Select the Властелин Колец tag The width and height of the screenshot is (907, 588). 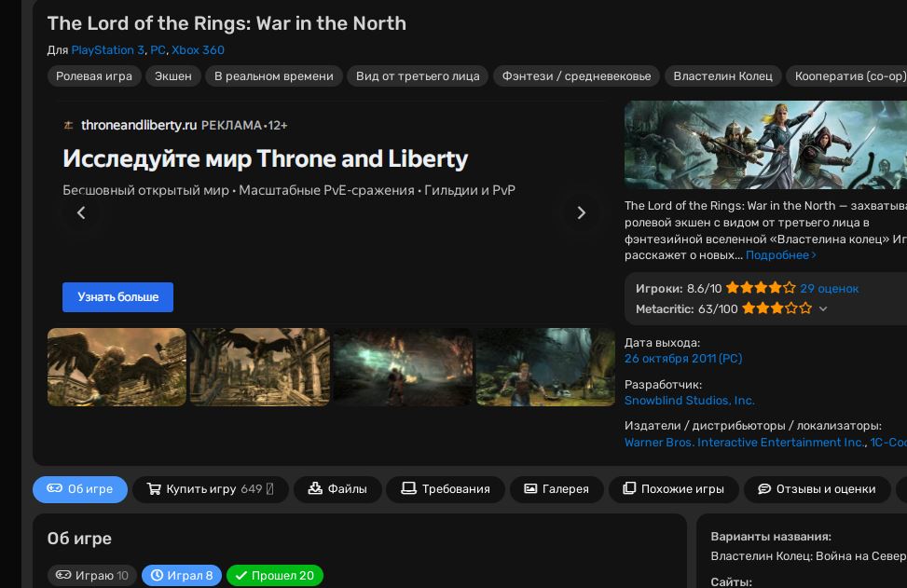coord(722,76)
